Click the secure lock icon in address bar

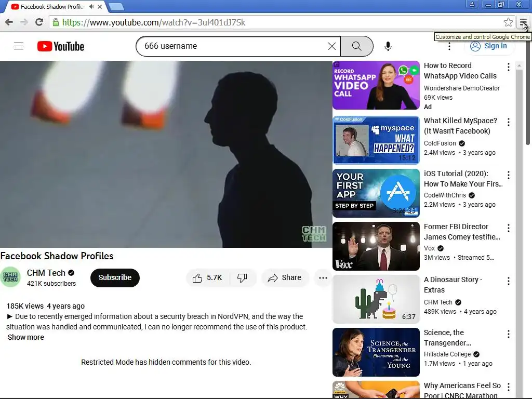click(x=56, y=22)
